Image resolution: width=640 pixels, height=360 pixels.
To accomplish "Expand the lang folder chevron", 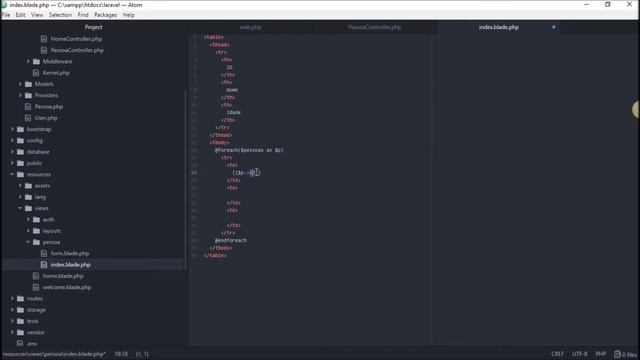I will [x=20, y=197].
